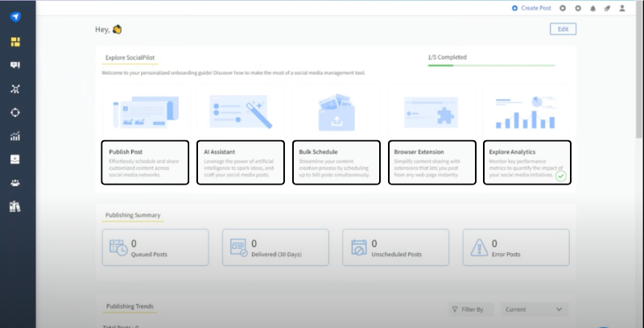644x328 pixels.
Task: Click the Hey greeting text
Action: [x=109, y=30]
